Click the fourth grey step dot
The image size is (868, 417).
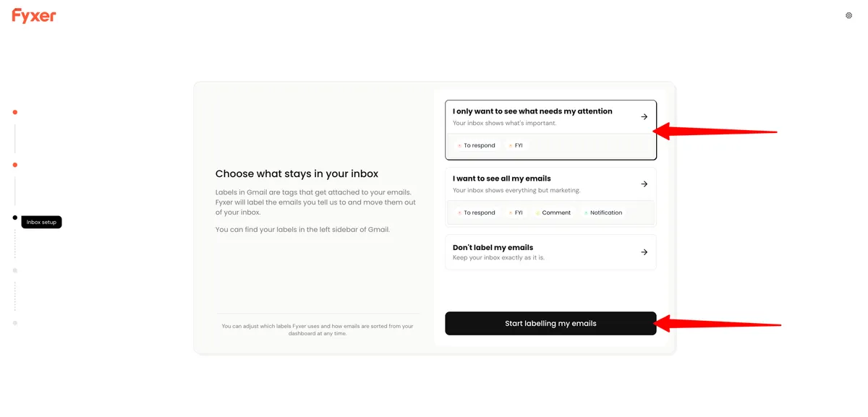14,270
